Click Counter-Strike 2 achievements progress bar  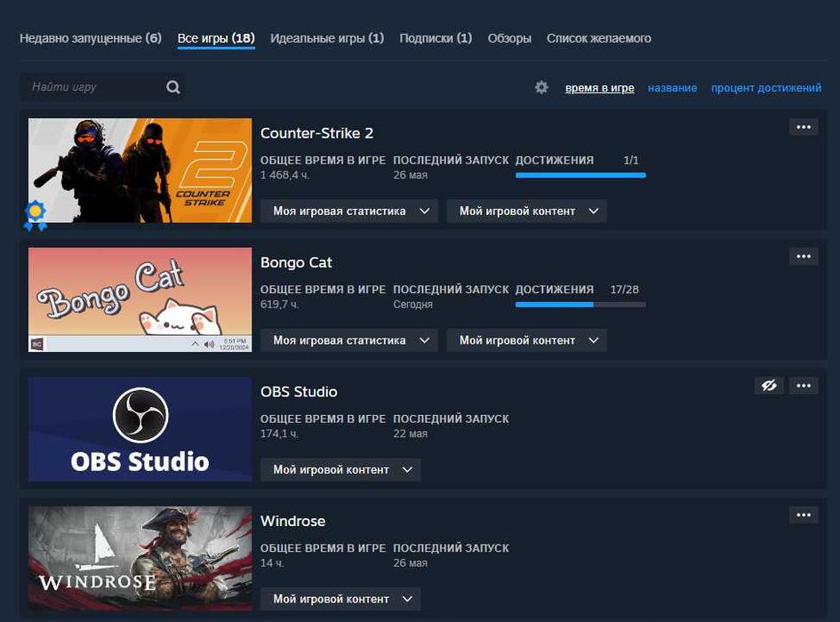coord(580,175)
